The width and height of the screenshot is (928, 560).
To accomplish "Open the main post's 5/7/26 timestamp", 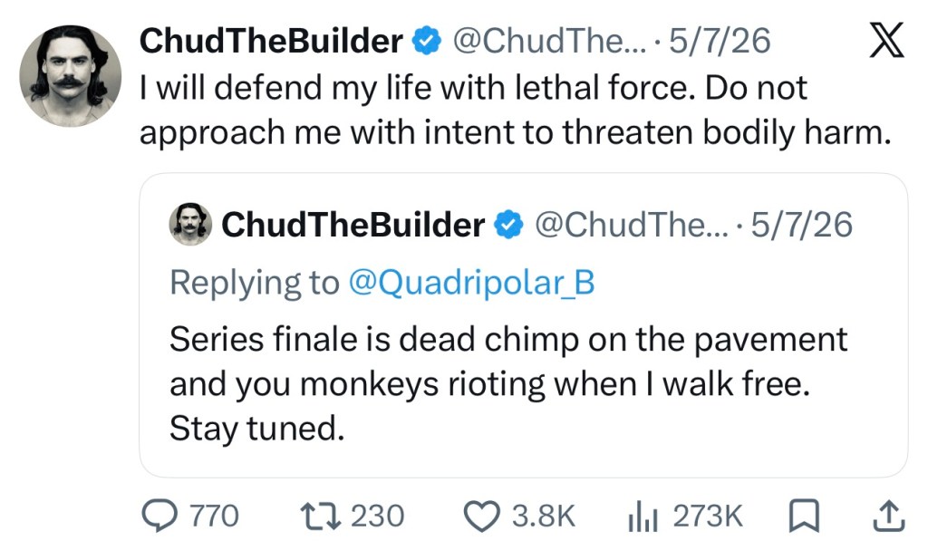I will click(720, 41).
